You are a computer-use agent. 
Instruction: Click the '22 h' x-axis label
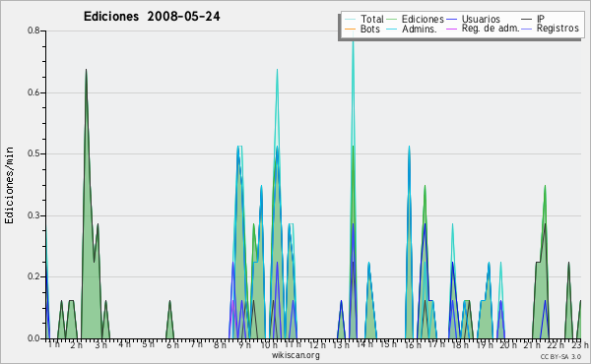[556, 344]
